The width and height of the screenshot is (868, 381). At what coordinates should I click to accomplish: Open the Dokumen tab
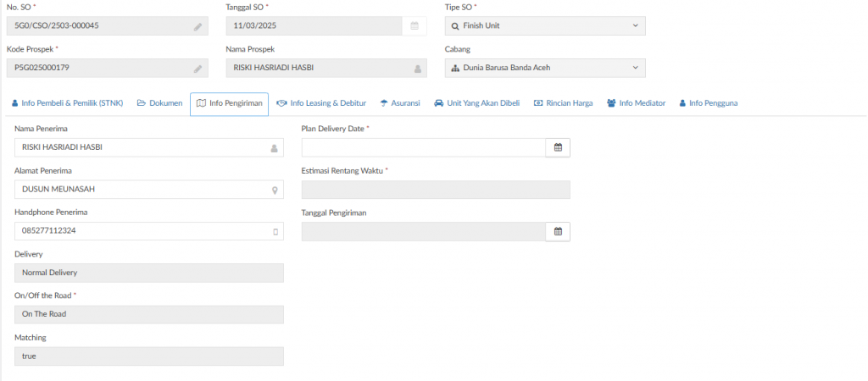coord(160,103)
